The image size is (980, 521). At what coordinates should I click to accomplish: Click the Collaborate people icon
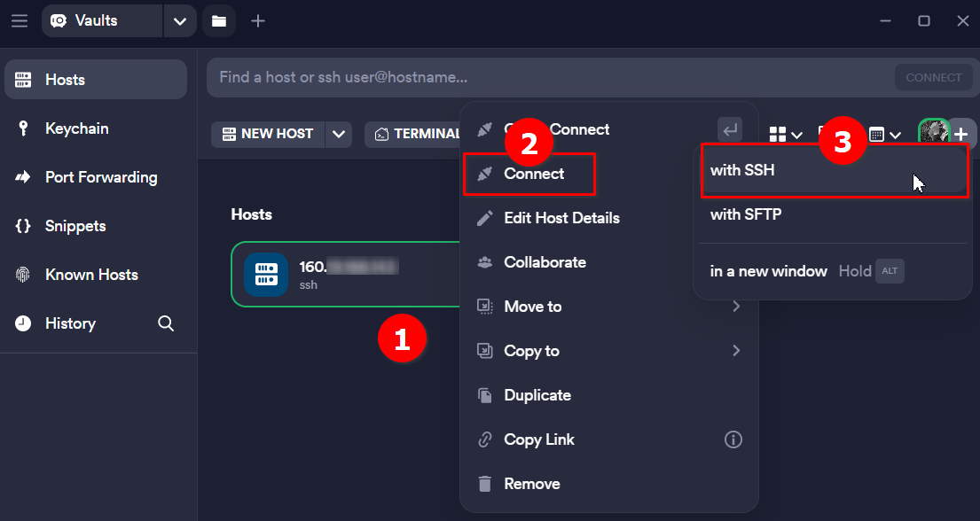(484, 262)
